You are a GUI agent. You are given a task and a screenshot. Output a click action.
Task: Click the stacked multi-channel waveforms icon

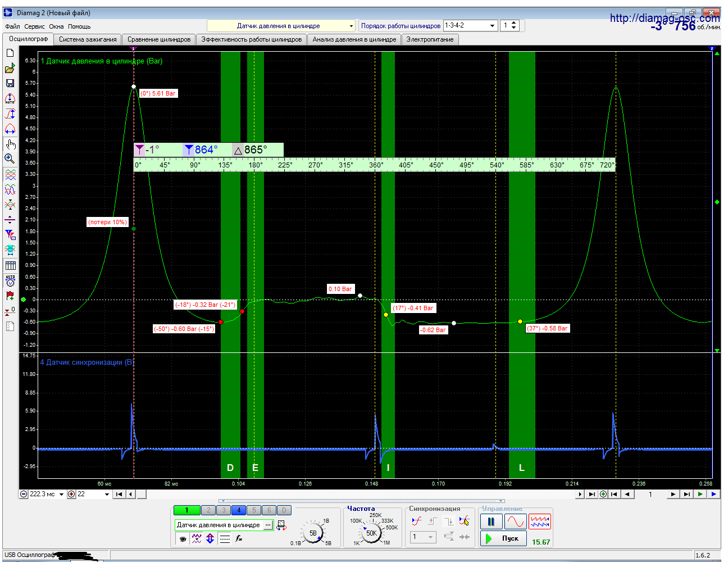(x=10, y=175)
